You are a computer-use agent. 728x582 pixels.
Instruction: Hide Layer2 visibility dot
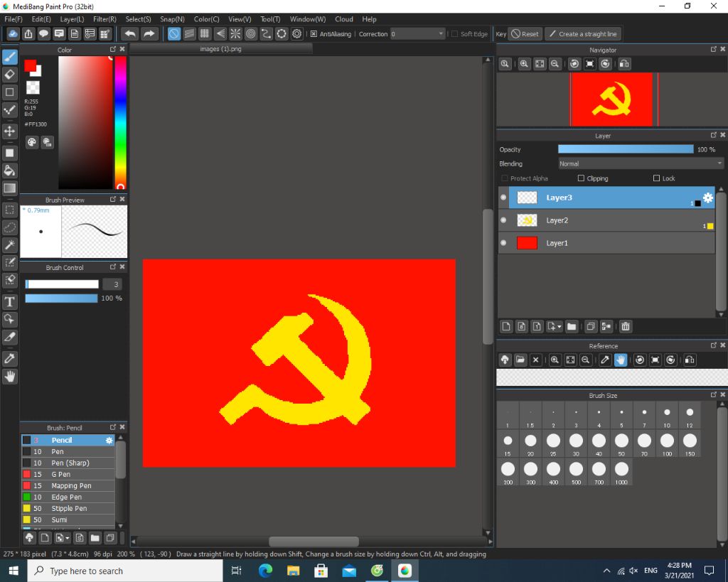503,220
